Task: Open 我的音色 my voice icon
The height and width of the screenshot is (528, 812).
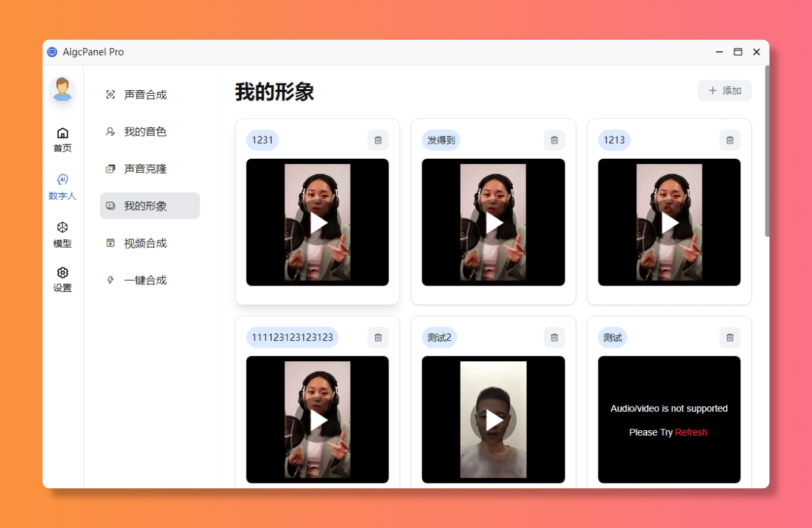Action: click(x=110, y=132)
